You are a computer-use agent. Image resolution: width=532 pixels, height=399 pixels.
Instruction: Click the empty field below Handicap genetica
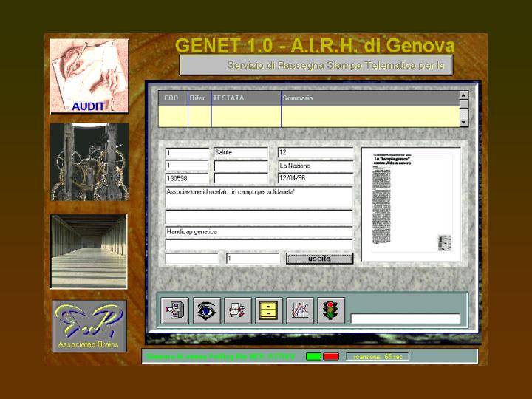point(259,245)
